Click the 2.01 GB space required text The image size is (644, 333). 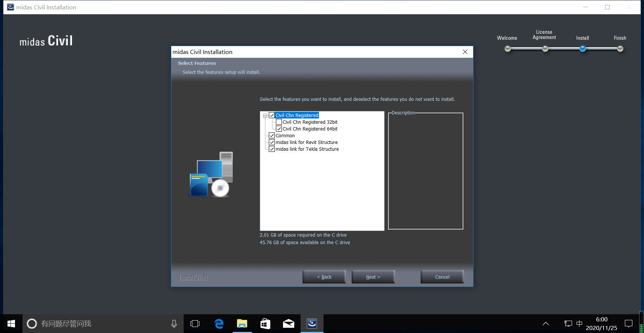click(303, 235)
